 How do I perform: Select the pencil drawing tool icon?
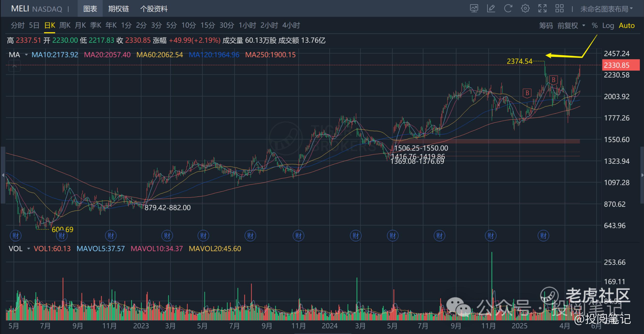click(x=491, y=9)
